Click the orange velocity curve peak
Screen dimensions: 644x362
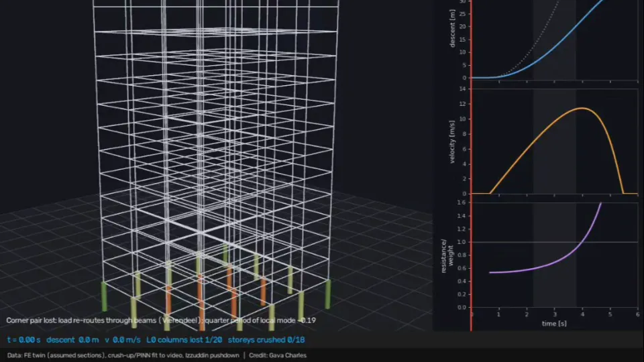pos(582,109)
